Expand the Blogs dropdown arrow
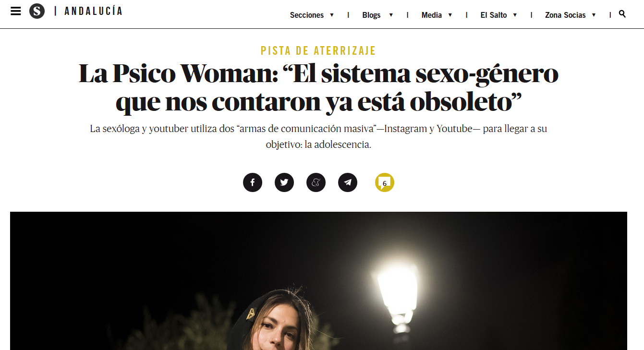This screenshot has height=350, width=644. (x=391, y=15)
